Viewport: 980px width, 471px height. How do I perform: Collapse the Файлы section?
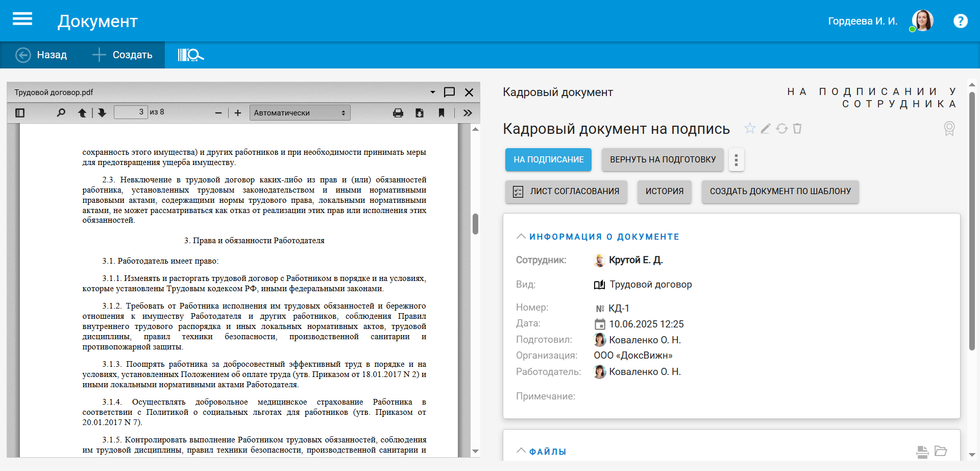(521, 451)
